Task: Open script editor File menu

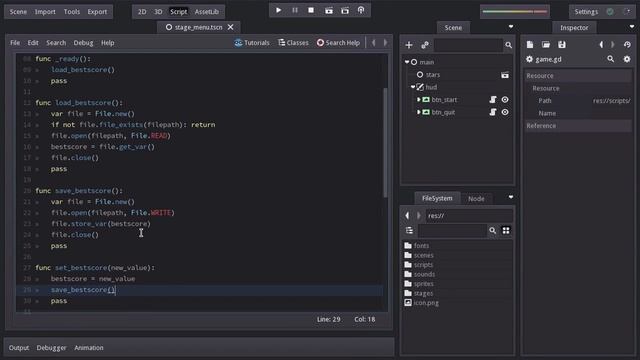Action: point(15,43)
